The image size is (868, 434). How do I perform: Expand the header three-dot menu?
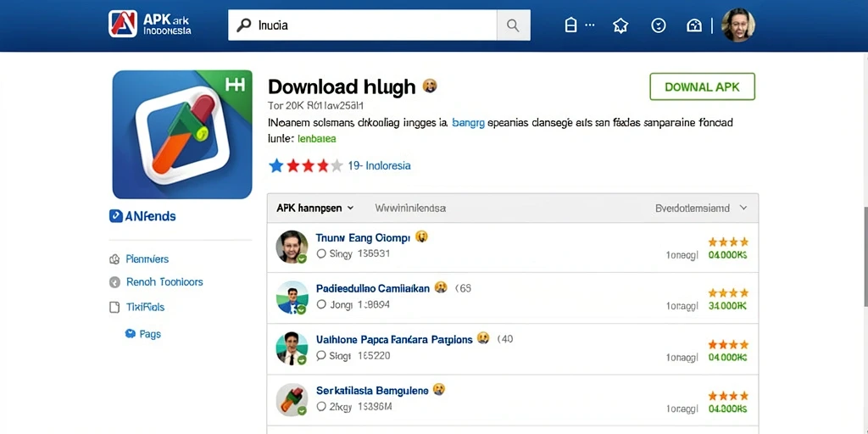pos(590,25)
